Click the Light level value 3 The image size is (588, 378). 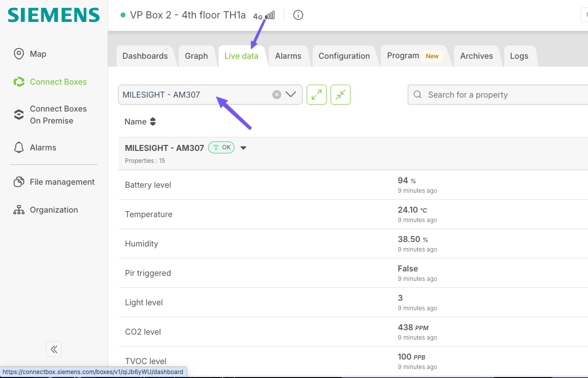coord(400,298)
